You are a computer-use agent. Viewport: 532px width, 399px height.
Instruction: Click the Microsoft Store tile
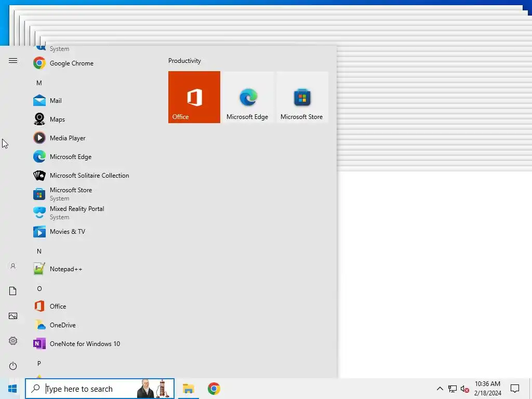tap(302, 97)
